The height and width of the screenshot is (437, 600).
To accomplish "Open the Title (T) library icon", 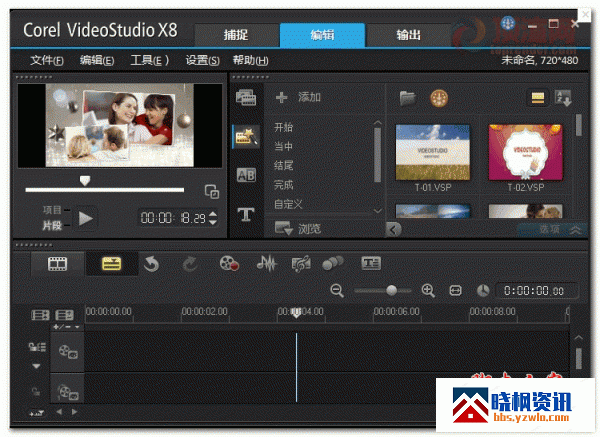I will (246, 214).
